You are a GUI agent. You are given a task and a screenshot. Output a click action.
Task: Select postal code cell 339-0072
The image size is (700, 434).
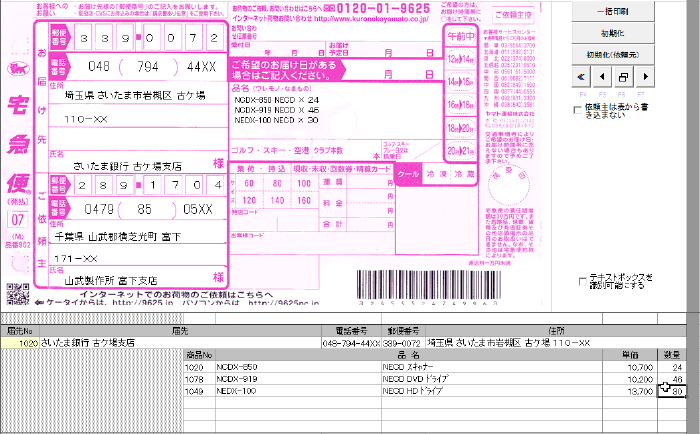pyautogui.click(x=404, y=343)
